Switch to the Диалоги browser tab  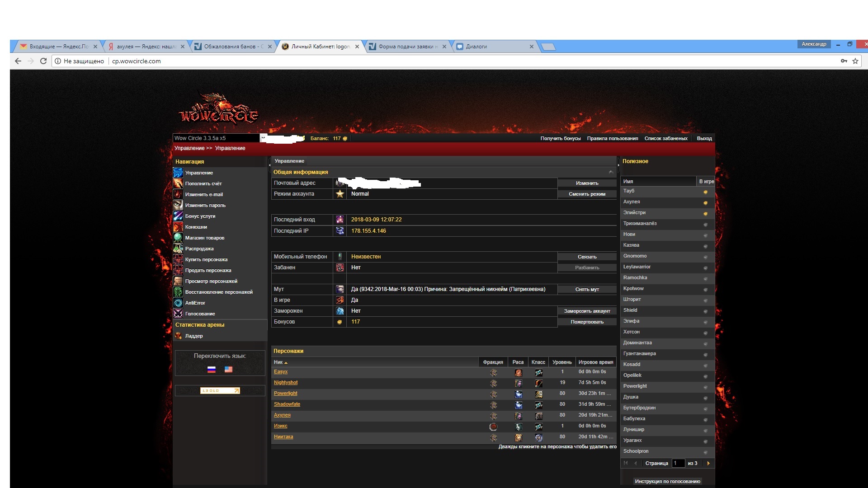476,47
